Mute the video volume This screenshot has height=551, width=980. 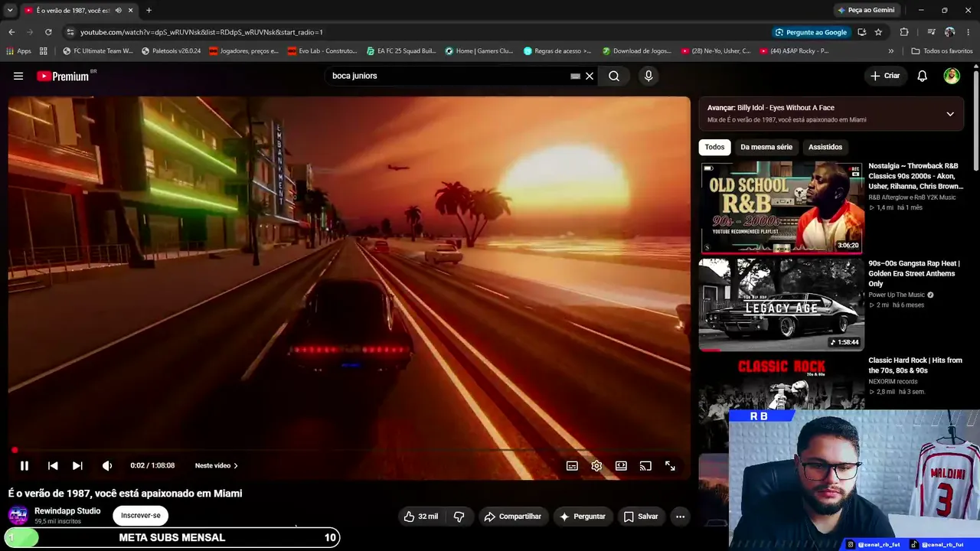coord(107,465)
